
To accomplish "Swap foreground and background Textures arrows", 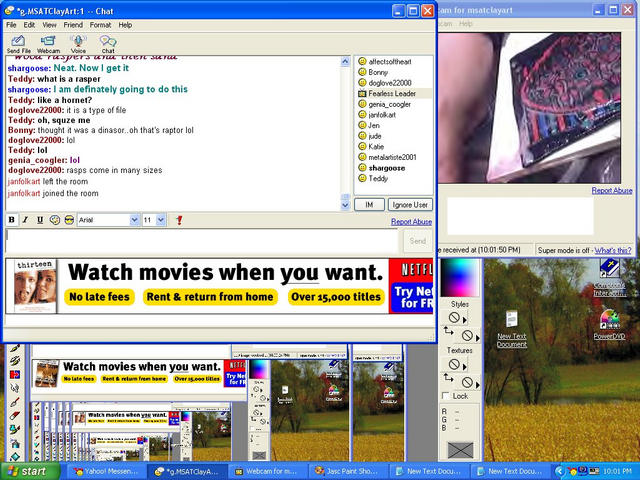I will point(448,377).
